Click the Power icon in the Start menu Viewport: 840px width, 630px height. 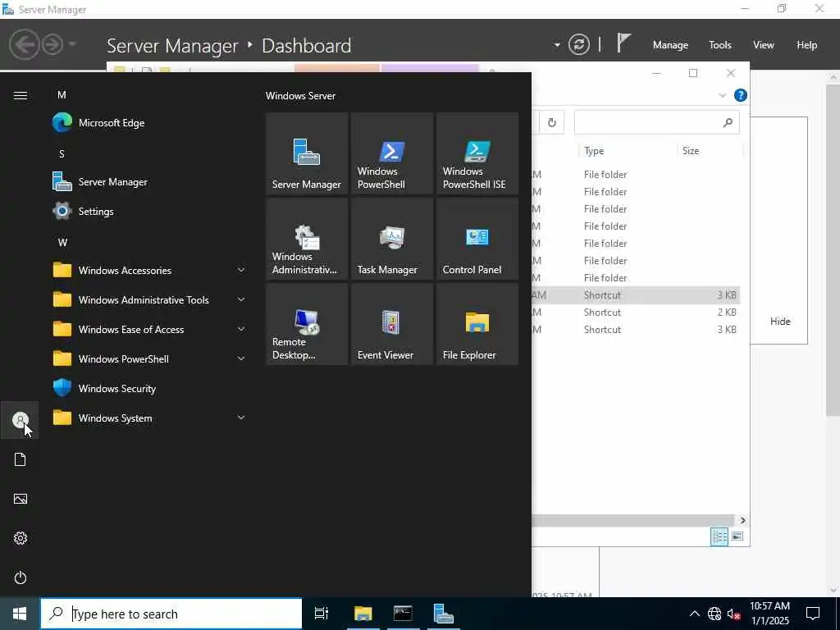(x=20, y=577)
